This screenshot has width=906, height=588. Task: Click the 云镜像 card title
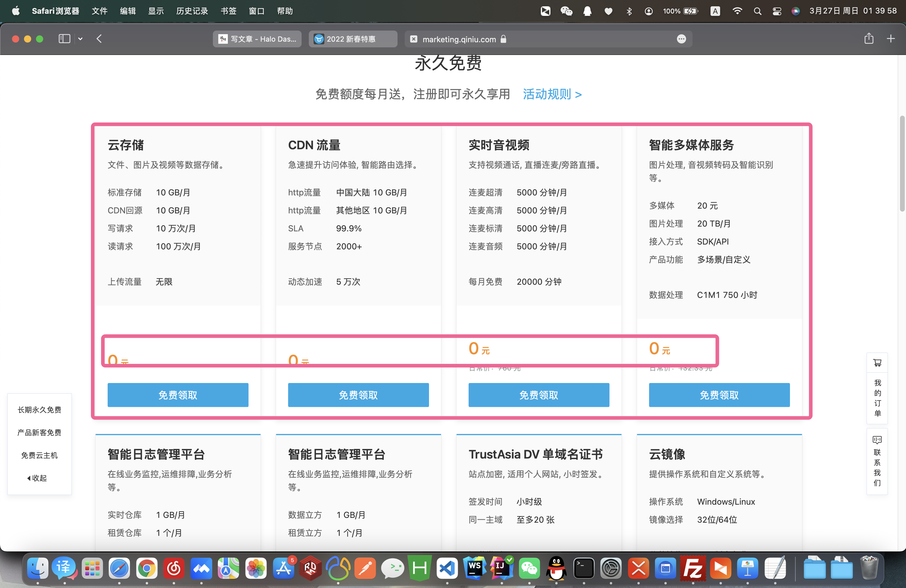point(667,454)
